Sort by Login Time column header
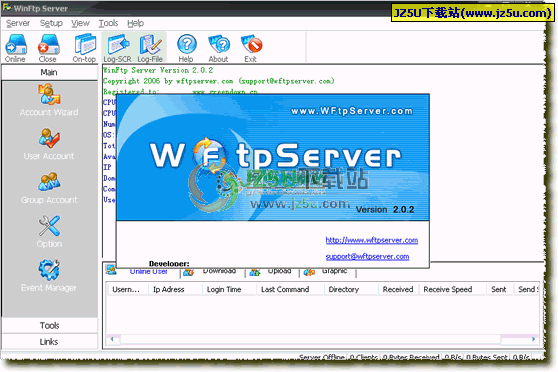The width and height of the screenshot is (558, 372). click(x=230, y=289)
